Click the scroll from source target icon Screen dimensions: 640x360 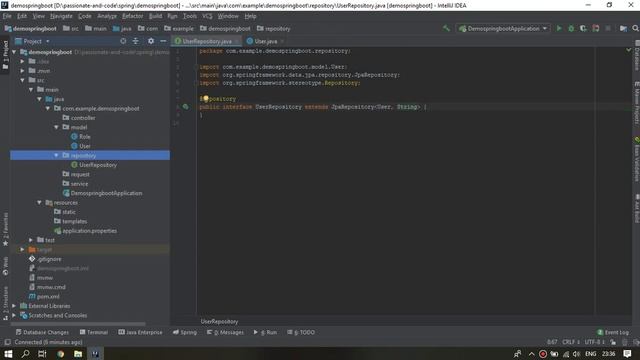(x=123, y=41)
